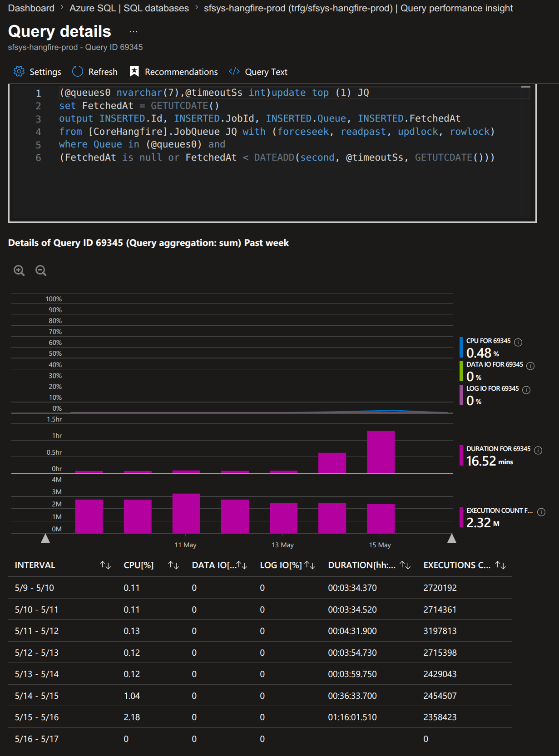Click the query editor vertical scrollbar
The width and height of the screenshot is (559, 756).
(x=526, y=152)
